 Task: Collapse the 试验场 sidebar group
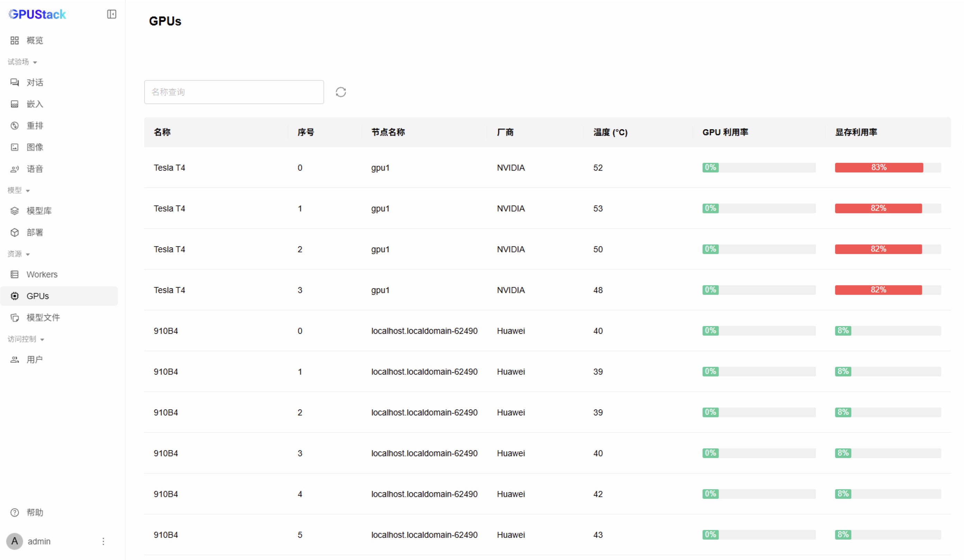[22, 62]
